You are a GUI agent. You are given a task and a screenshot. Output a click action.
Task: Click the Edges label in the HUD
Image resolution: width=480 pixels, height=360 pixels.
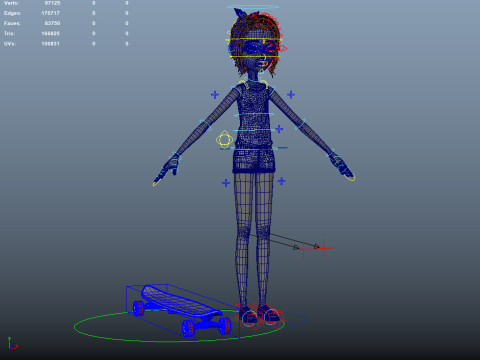point(12,13)
